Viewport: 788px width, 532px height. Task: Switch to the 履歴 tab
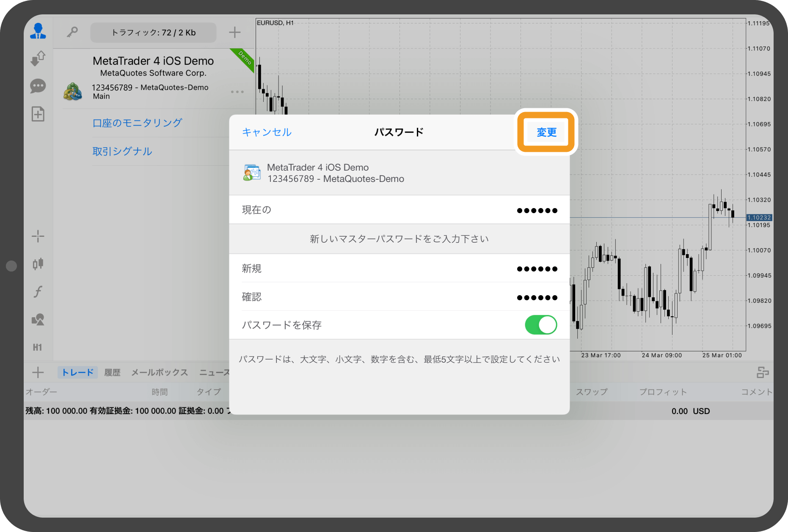[x=112, y=372]
